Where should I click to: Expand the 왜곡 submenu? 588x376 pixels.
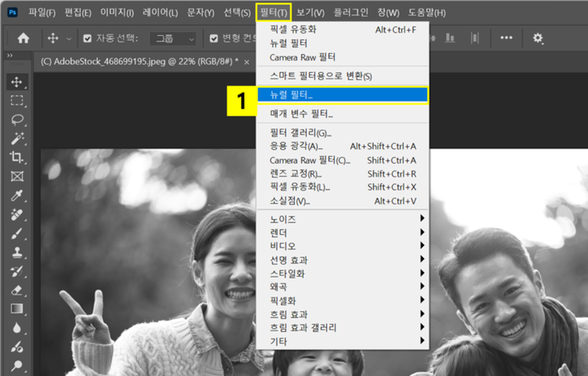343,287
